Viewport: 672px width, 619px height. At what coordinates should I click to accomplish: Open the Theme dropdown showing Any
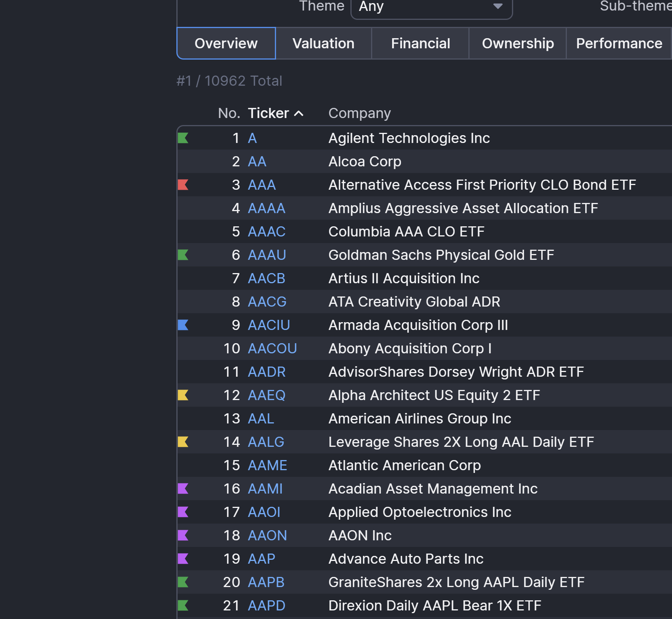431,7
